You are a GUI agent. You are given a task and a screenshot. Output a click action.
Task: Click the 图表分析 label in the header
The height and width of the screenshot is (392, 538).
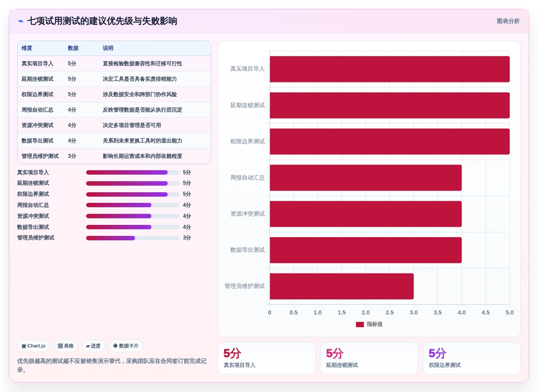[x=508, y=21]
